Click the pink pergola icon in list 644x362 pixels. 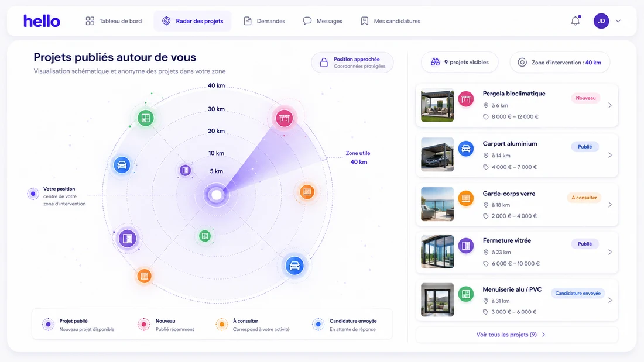[466, 99]
